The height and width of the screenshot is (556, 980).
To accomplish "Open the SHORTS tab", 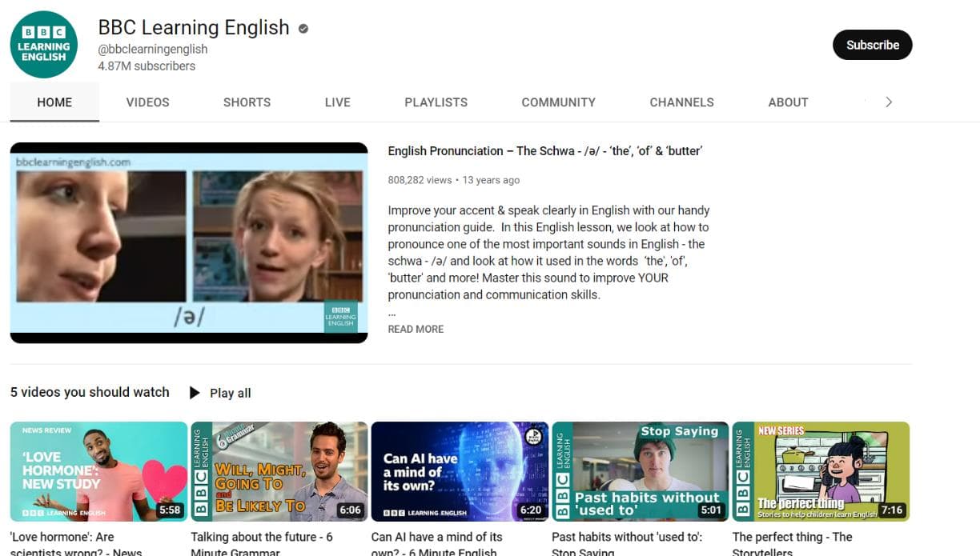I will pos(247,102).
